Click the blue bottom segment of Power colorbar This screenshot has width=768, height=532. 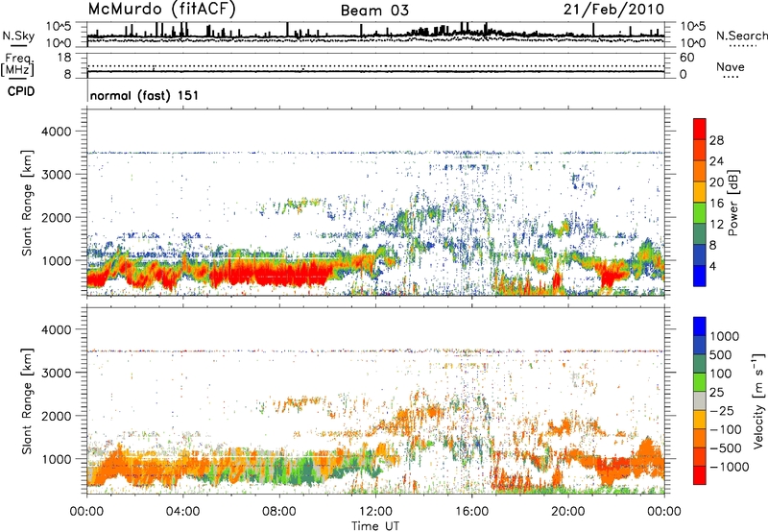[700, 276]
